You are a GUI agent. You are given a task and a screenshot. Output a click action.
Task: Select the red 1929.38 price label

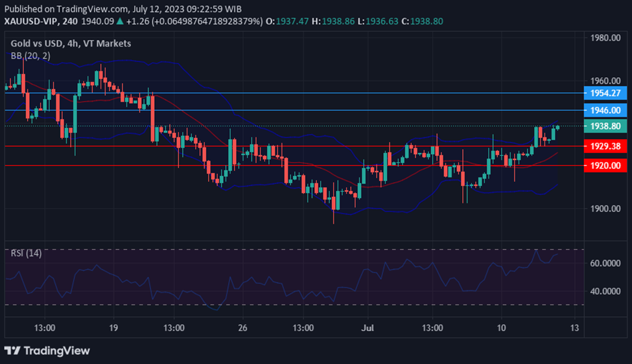[x=605, y=146]
